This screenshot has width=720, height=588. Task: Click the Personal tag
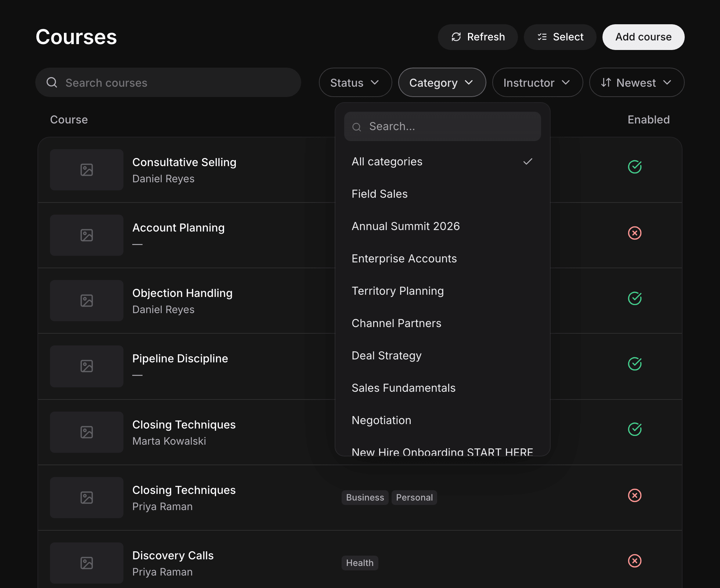click(414, 498)
